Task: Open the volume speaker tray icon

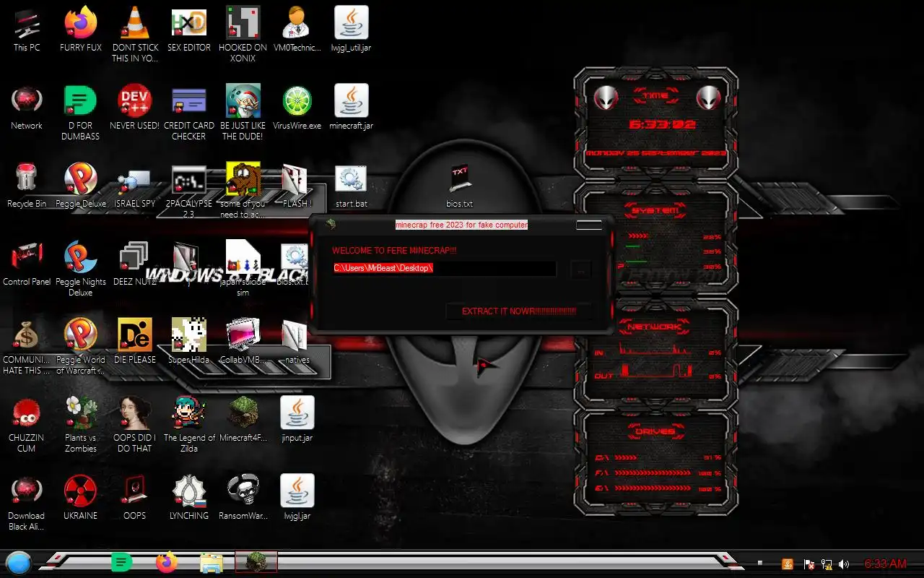Action: (x=844, y=564)
